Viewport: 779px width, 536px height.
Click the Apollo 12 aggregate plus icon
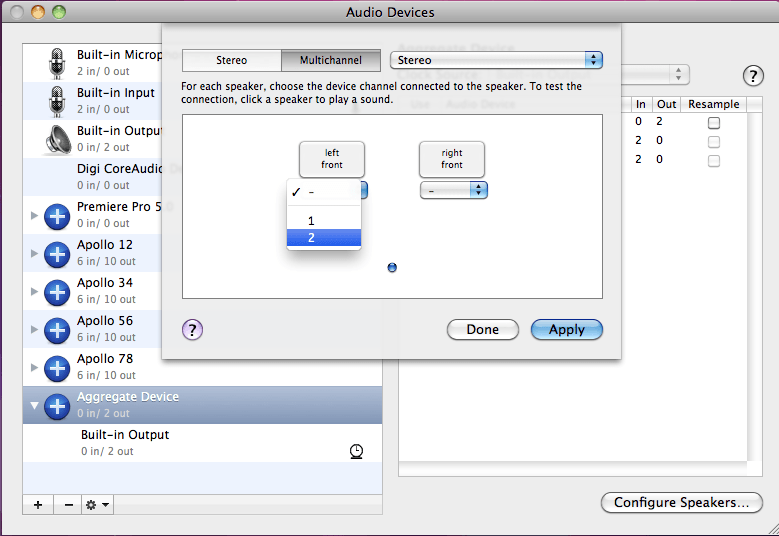tap(57, 253)
